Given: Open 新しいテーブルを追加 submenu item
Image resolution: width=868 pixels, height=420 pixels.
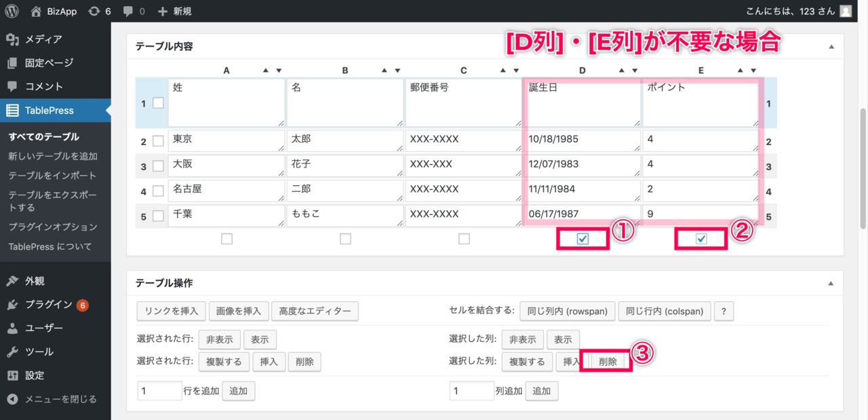Looking at the screenshot, I should (x=53, y=156).
